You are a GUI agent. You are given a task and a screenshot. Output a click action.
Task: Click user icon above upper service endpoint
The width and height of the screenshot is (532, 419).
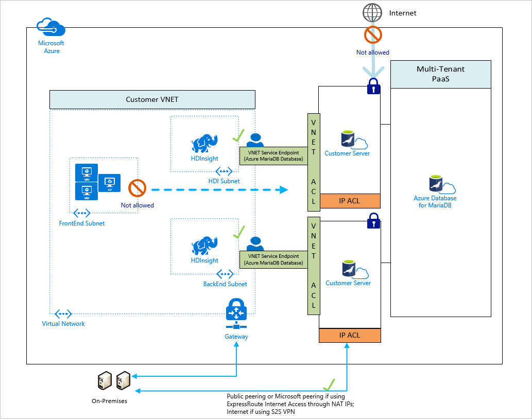pos(255,140)
